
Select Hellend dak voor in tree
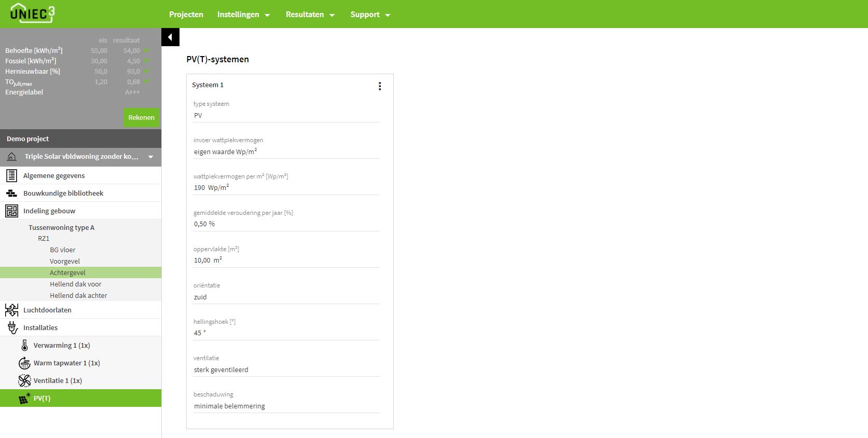coord(75,284)
